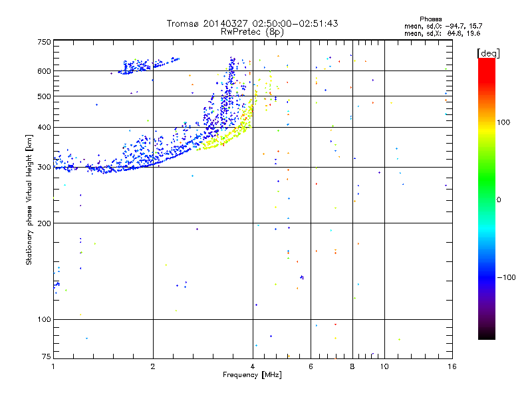Click the plot title Tromsø 20140327

253,23
